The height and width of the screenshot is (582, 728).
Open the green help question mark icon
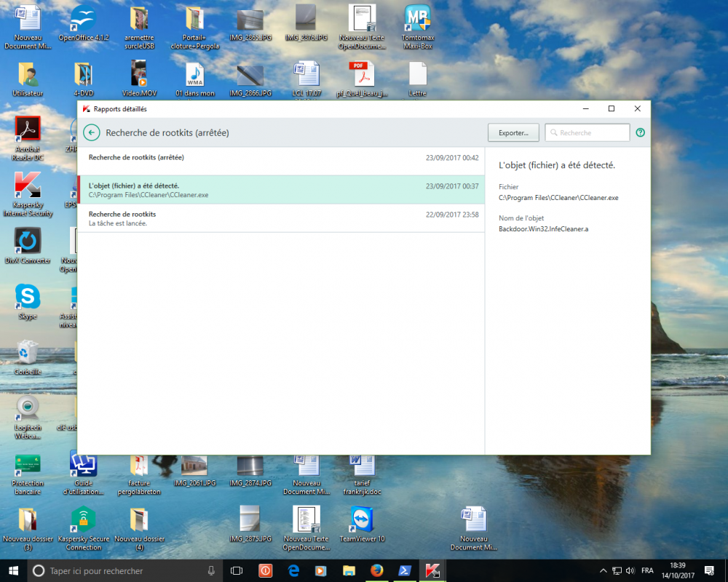(641, 133)
